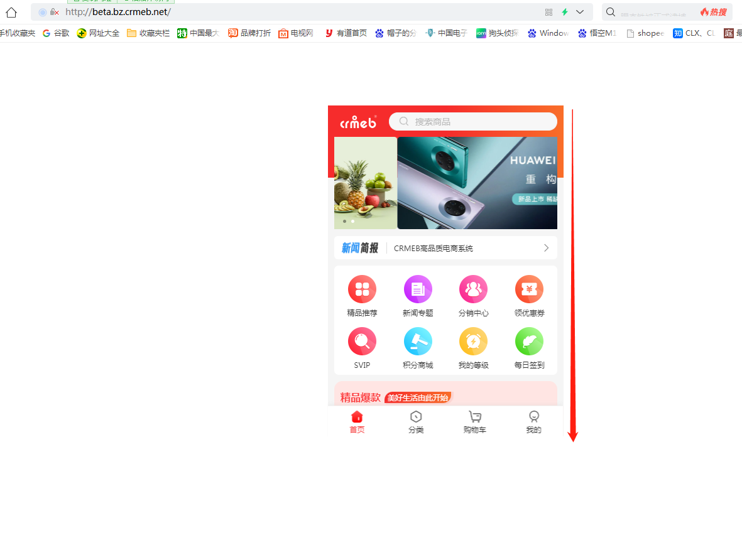Open the CLX bookmark
742x560 pixels.
pos(694,33)
